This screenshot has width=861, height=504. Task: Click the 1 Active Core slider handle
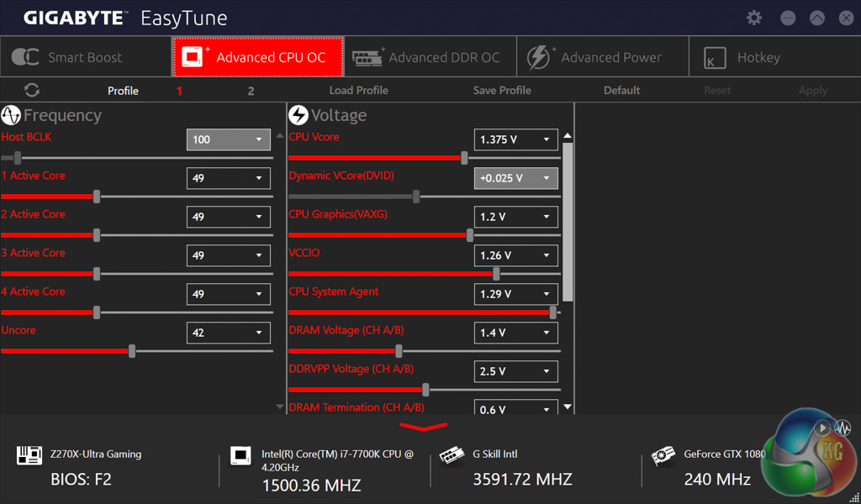click(x=97, y=197)
